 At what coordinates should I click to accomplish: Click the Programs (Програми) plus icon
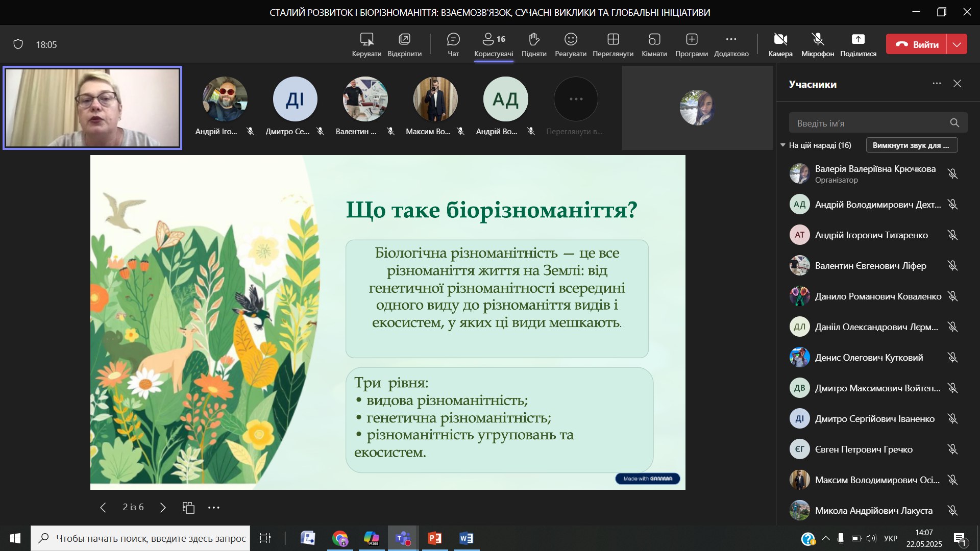(691, 40)
